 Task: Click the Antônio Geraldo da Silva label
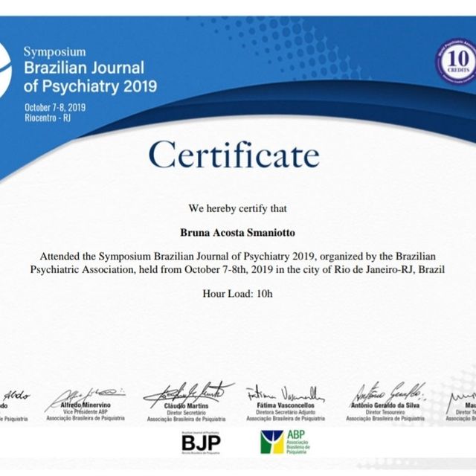tap(385, 405)
